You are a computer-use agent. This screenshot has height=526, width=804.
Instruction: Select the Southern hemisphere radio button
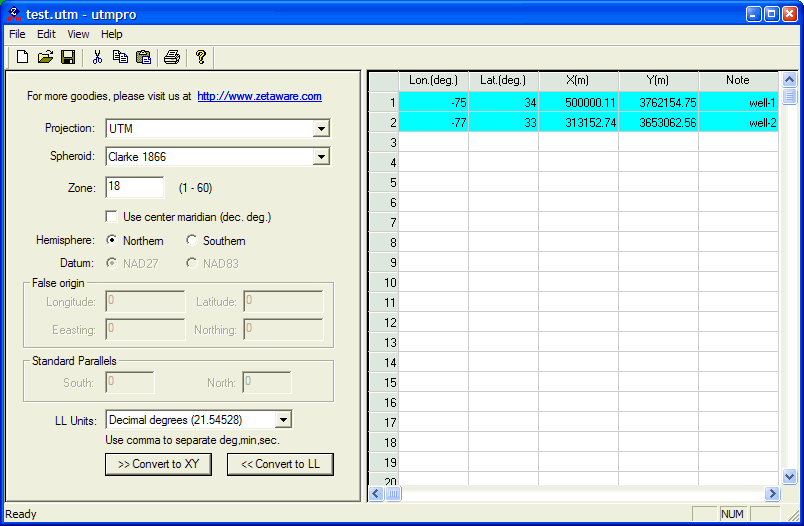point(192,241)
